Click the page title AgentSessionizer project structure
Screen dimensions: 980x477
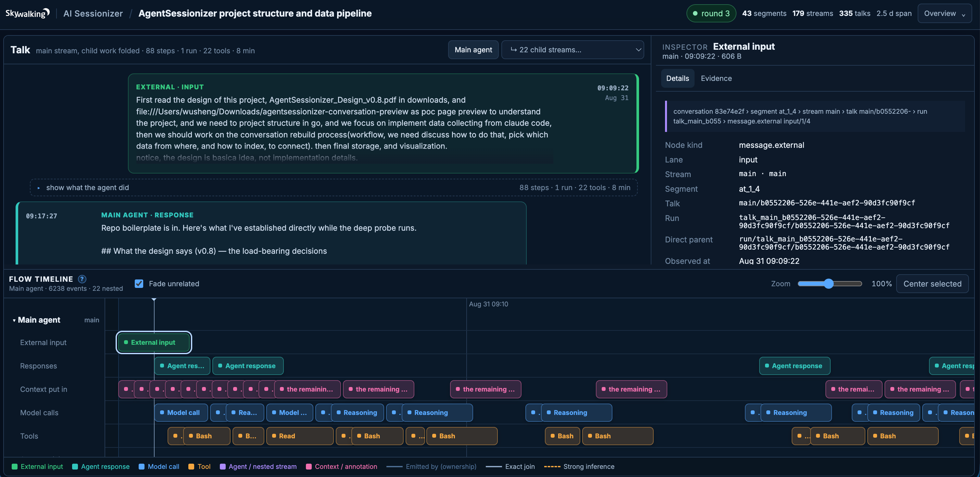tap(255, 13)
